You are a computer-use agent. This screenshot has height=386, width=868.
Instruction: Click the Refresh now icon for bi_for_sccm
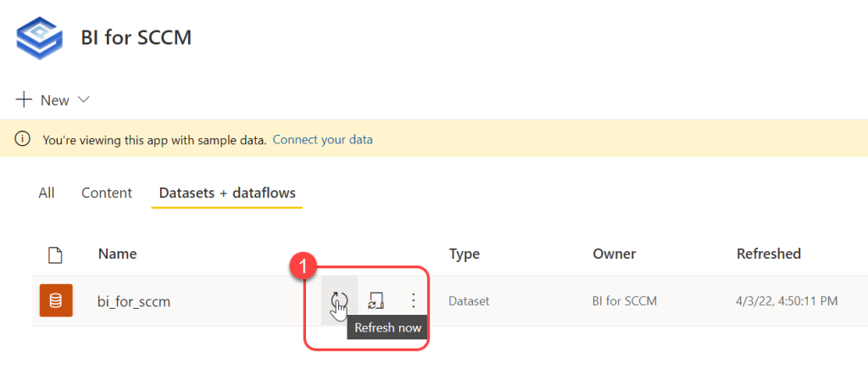tap(339, 299)
